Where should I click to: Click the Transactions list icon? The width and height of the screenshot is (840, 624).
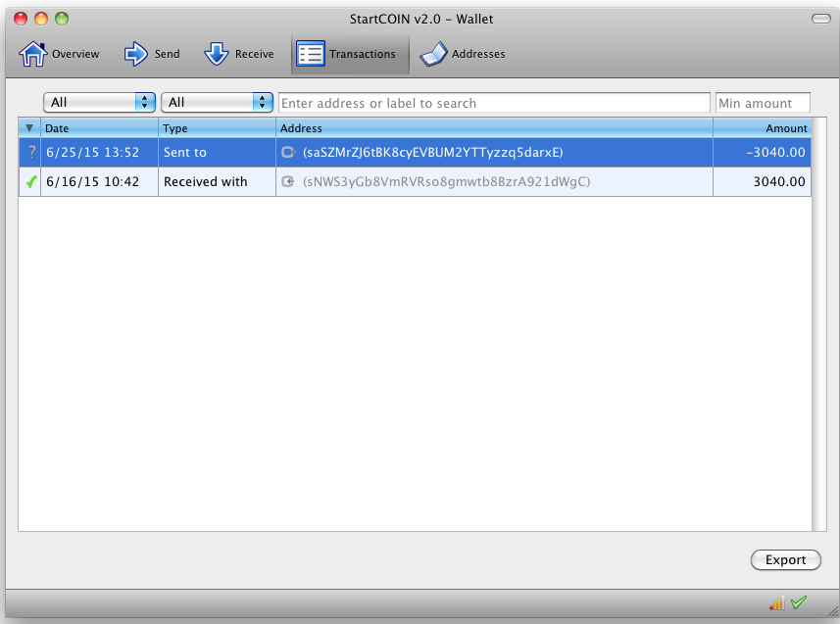[x=310, y=54]
